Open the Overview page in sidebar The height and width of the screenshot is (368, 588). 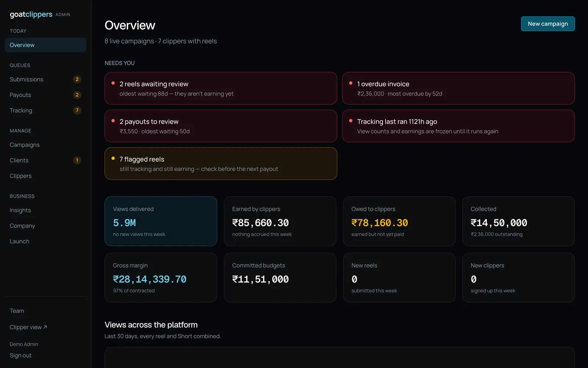46,45
